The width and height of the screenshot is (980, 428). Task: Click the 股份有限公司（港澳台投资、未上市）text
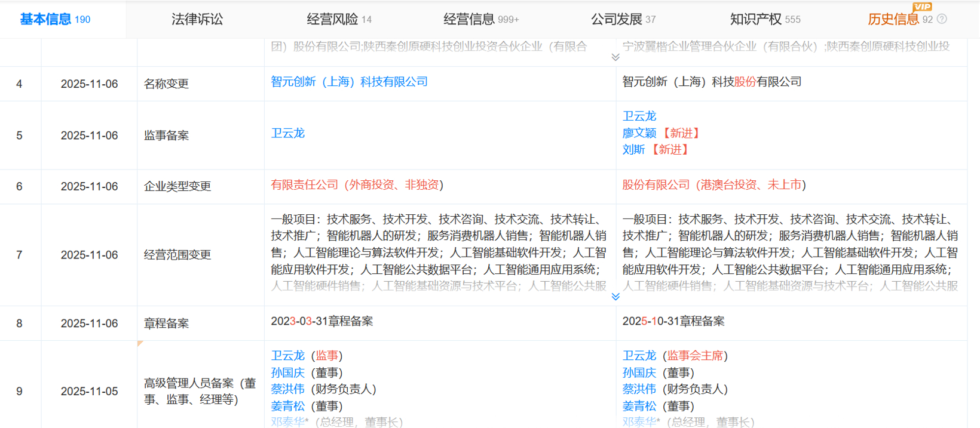pyautogui.click(x=713, y=185)
